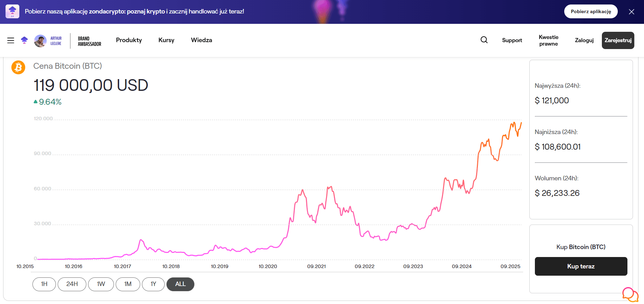Image resolution: width=644 pixels, height=304 pixels.
Task: Expand the Produkty menu
Action: [129, 40]
